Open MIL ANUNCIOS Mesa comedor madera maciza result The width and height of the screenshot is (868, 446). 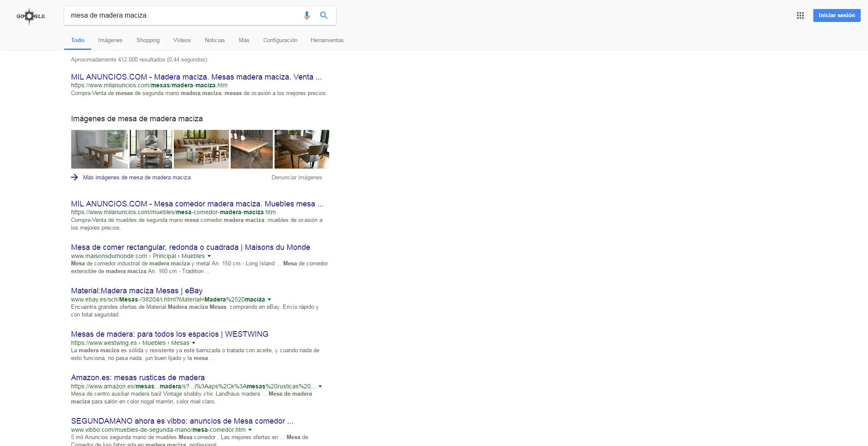(x=197, y=204)
